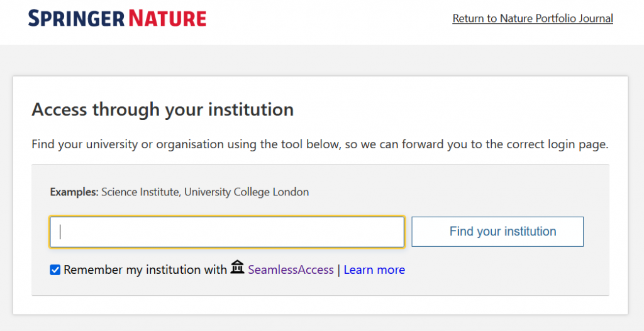This screenshot has height=331, width=644.
Task: Open the Springer Nature logo homepage
Action: pos(117,18)
